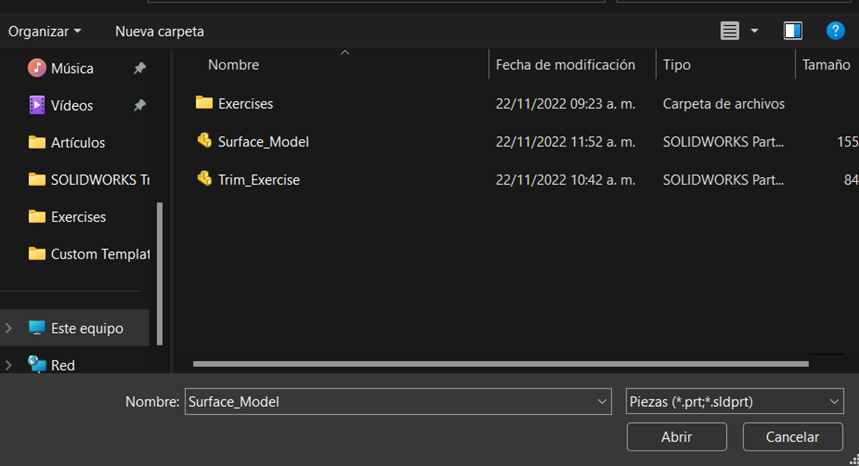
Task: Click Trim_Exercise date 22/11/2022 10:42 a. m.
Action: tap(565, 180)
